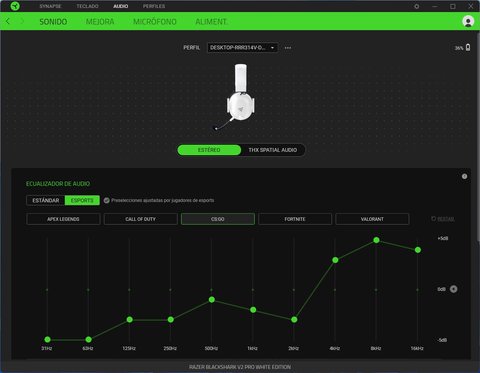Go forward with the right arrow
This screenshot has width=480, height=373.
pyautogui.click(x=22, y=21)
